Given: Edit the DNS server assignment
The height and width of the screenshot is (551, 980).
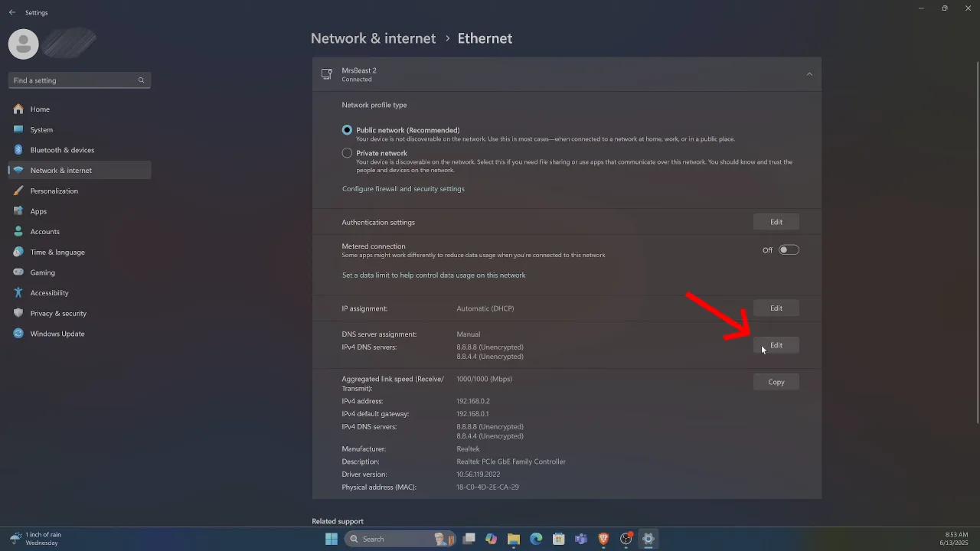Looking at the screenshot, I should pyautogui.click(x=776, y=345).
